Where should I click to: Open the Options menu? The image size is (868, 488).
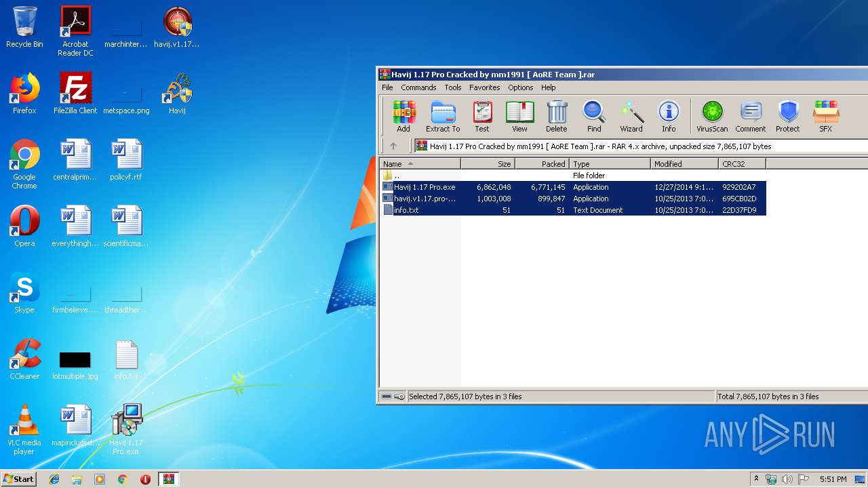521,87
